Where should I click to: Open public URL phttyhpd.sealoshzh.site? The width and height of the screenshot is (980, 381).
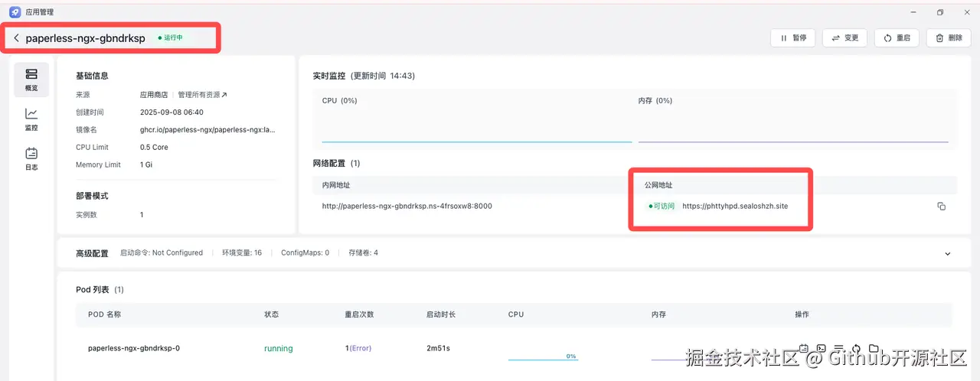coord(734,206)
